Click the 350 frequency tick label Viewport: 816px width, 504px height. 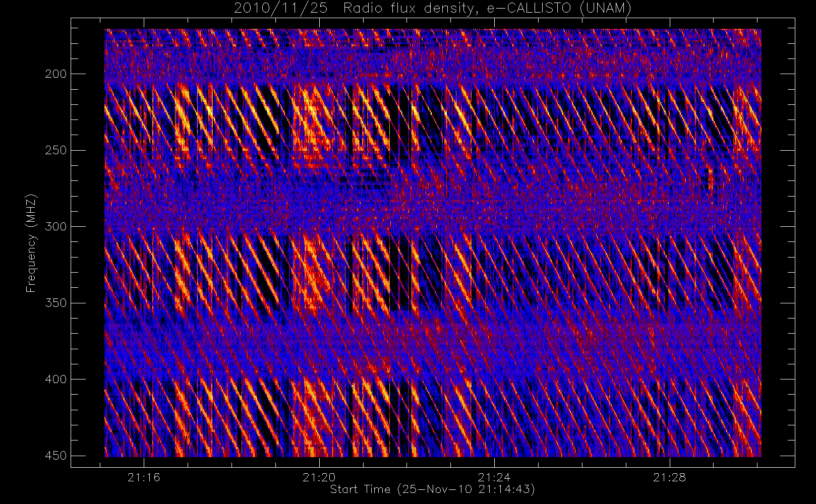coord(55,303)
